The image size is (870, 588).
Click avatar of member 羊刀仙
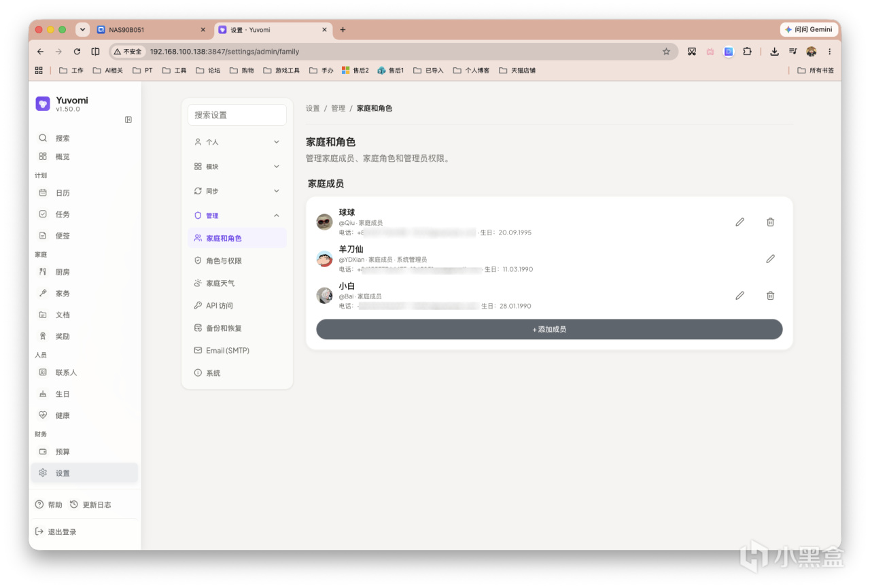(324, 258)
